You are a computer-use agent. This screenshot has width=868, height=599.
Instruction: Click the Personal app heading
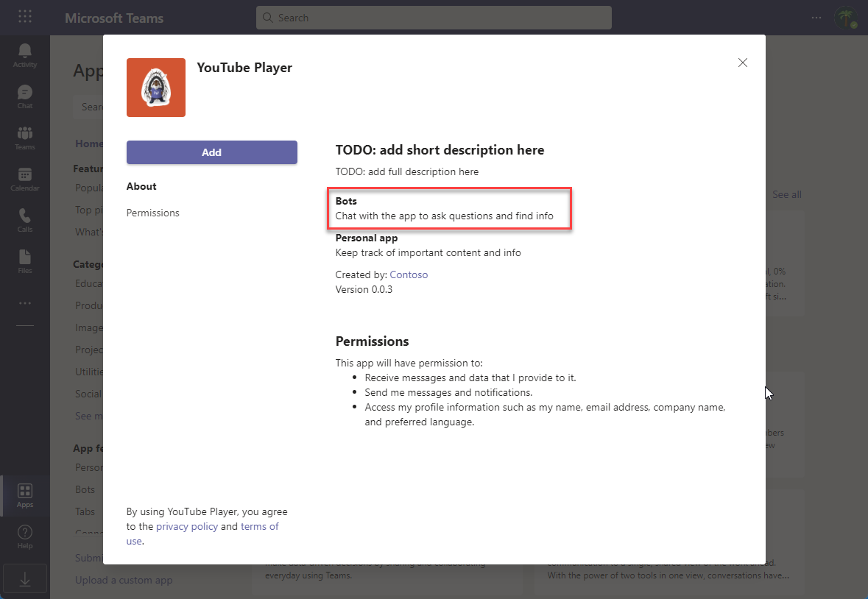tap(367, 238)
